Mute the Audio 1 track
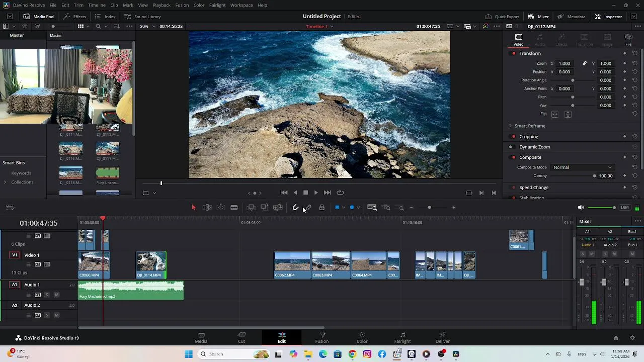This screenshot has width=644, height=362. point(56,295)
